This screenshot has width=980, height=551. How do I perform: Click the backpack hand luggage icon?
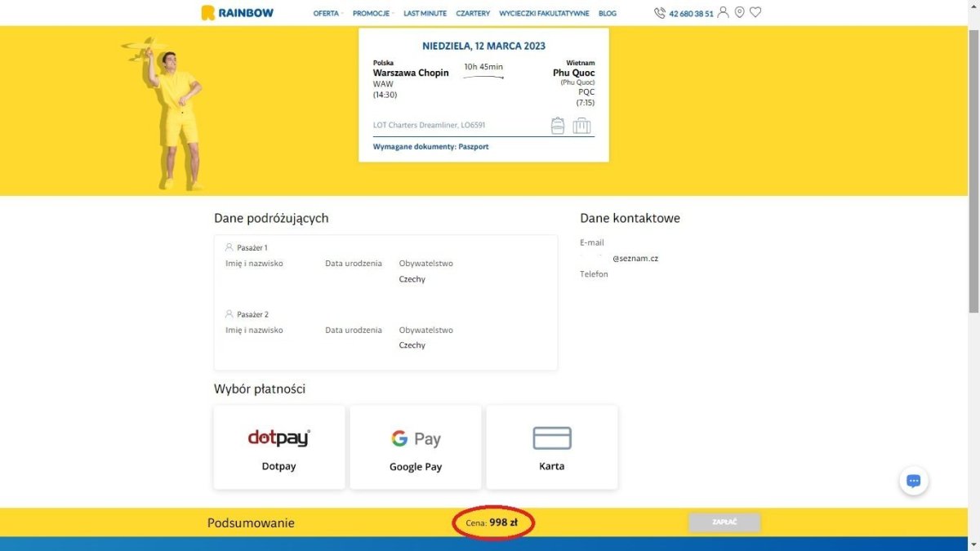(x=558, y=126)
